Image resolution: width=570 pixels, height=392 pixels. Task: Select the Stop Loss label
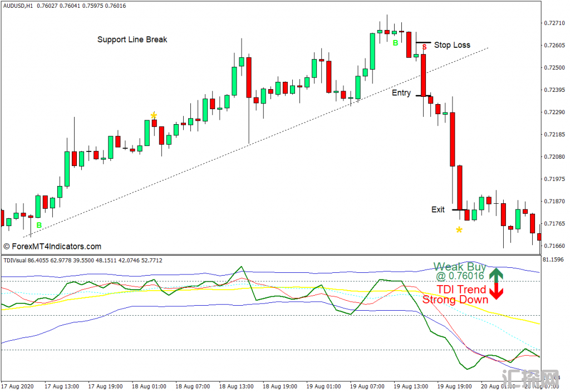click(x=452, y=45)
